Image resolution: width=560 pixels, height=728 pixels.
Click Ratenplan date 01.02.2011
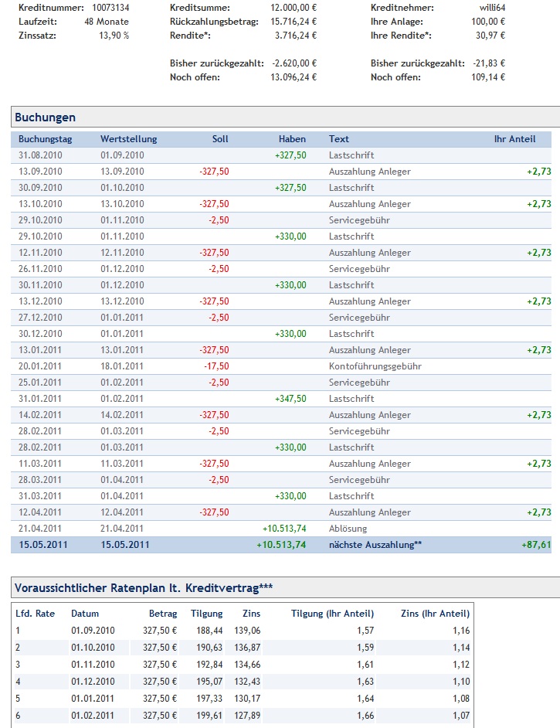pyautogui.click(x=93, y=716)
